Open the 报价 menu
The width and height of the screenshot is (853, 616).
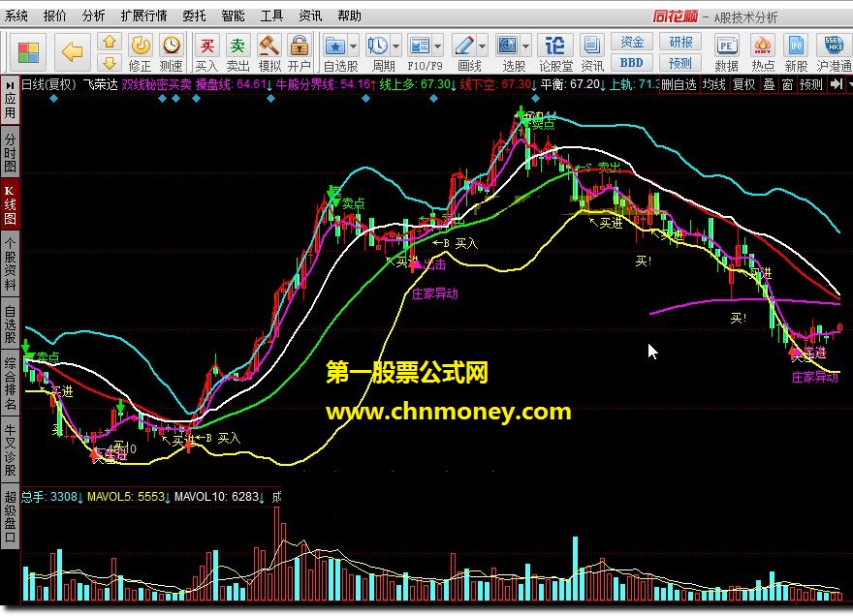click(54, 16)
